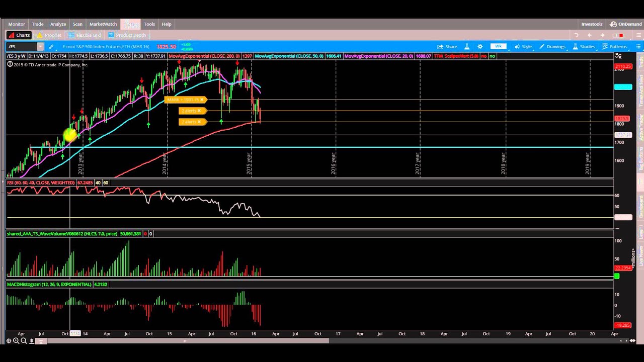Open the Scan tab
The width and height of the screenshot is (644, 362).
[77, 24]
